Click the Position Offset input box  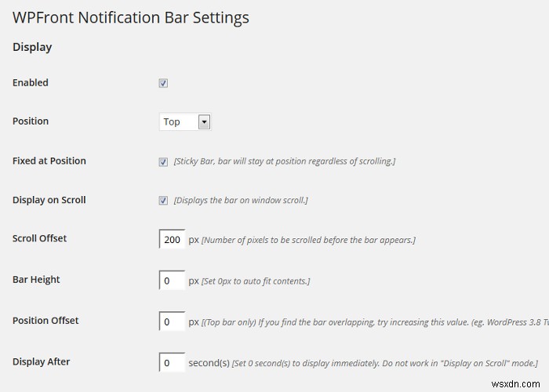[x=172, y=321]
